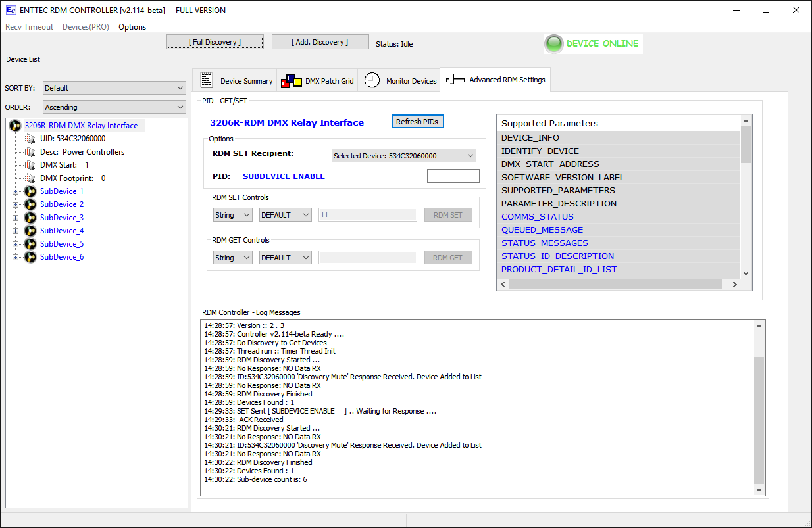Open the ORDER Ascending dropdown

pos(114,107)
